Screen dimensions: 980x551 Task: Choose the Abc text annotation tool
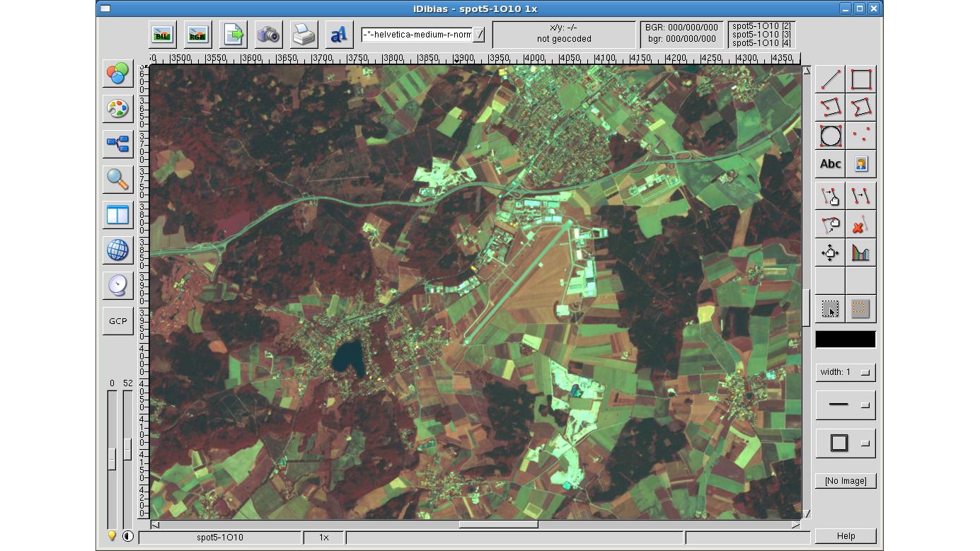click(831, 164)
